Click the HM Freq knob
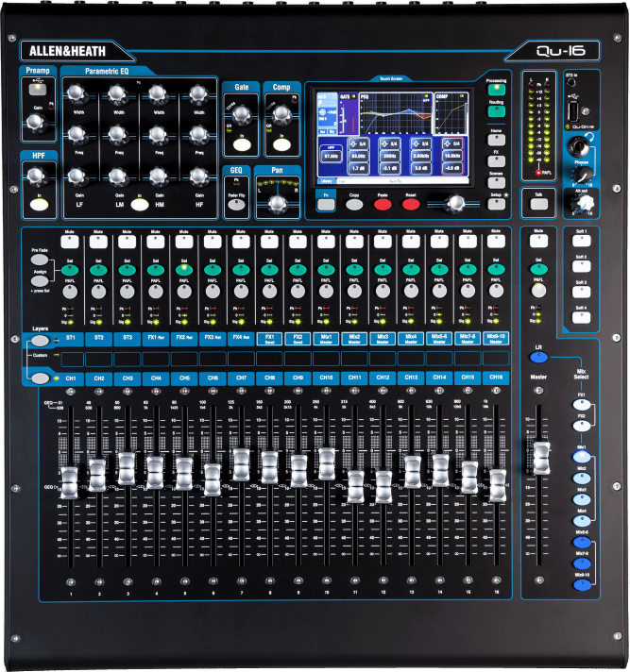The height and width of the screenshot is (672, 630). coord(159,134)
